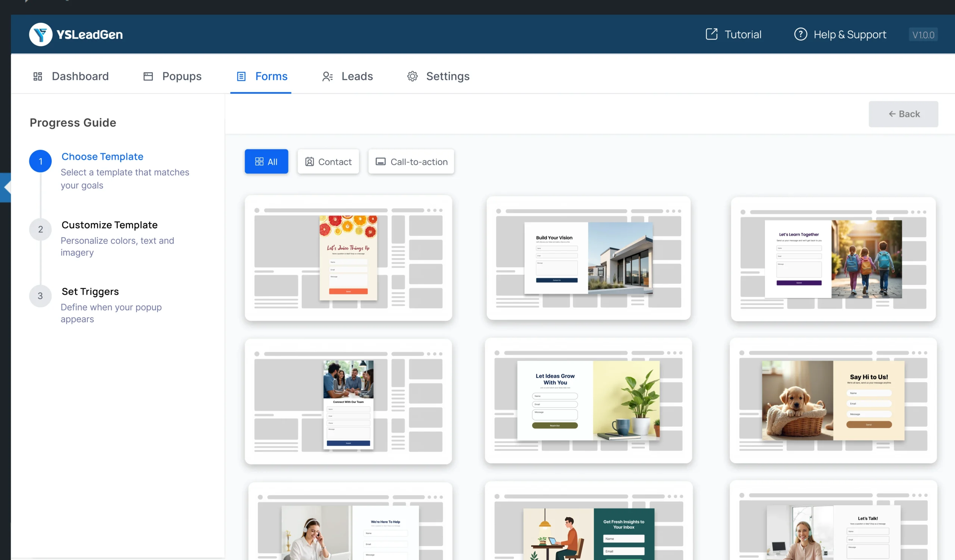Click the Popups window icon
955x560 pixels.
coord(148,76)
